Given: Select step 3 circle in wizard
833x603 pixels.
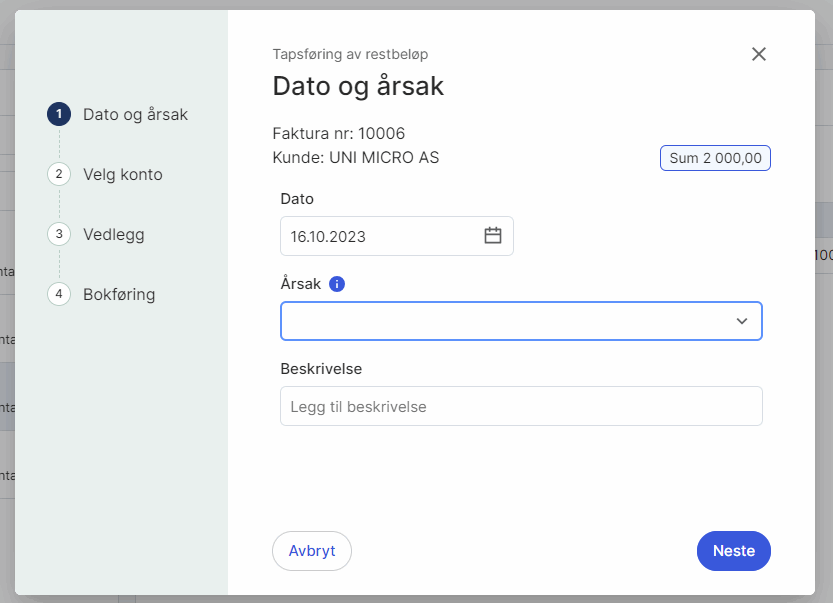Looking at the screenshot, I should click(59, 234).
